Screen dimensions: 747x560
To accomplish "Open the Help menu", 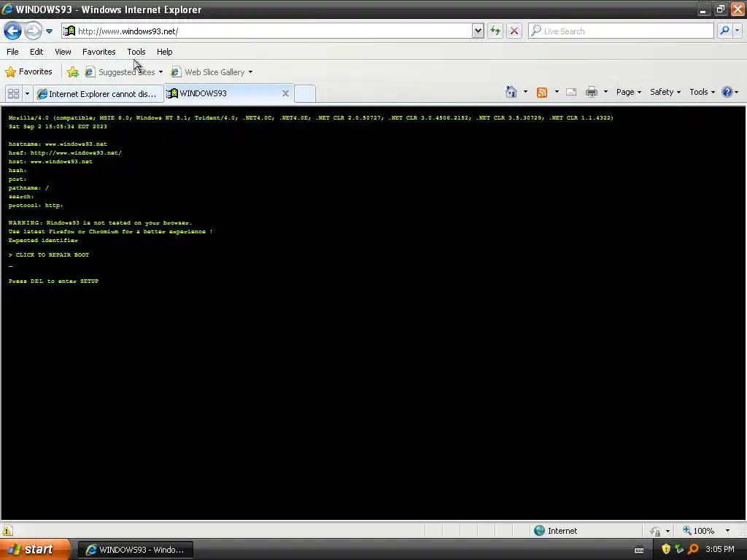I will pos(164,52).
